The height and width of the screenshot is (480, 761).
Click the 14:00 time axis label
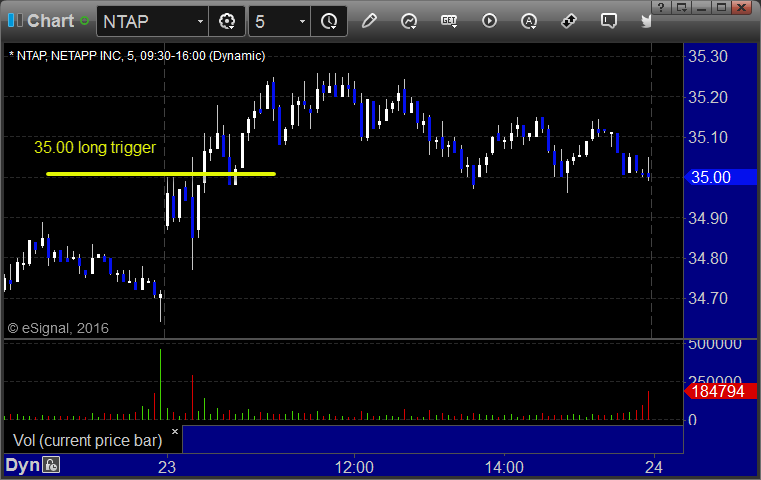(504, 467)
